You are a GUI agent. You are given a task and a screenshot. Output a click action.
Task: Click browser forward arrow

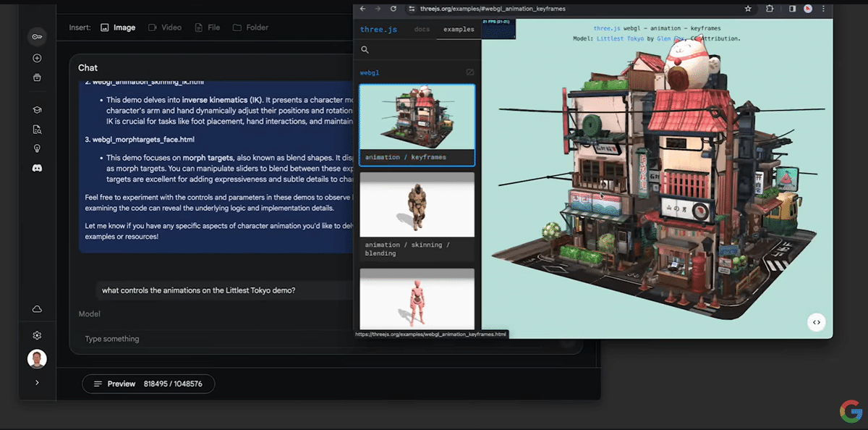point(378,9)
